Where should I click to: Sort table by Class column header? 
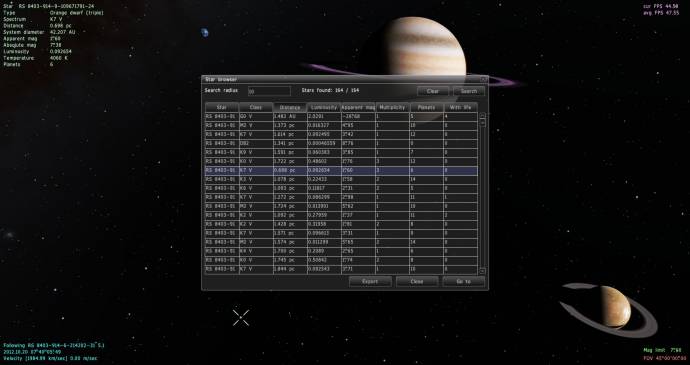pyautogui.click(x=256, y=107)
